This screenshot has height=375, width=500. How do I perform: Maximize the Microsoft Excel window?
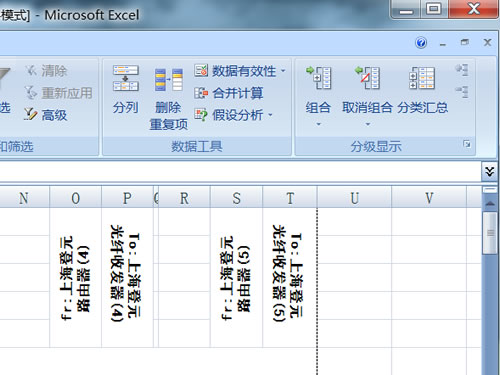point(434,9)
